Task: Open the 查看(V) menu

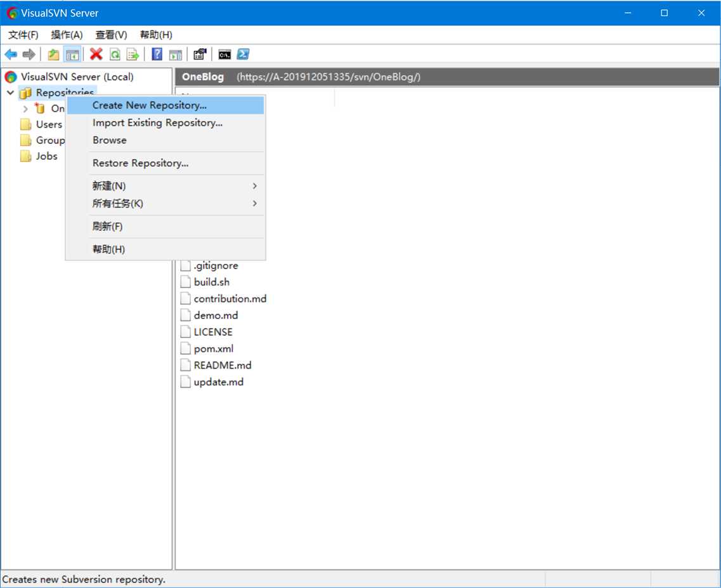Action: click(x=111, y=35)
